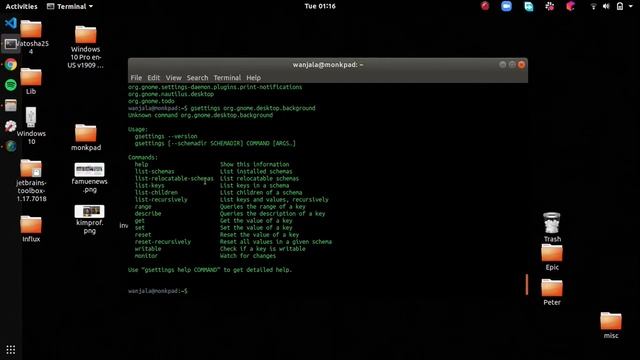
Task: Open Spotify from the dock
Action: point(11,85)
